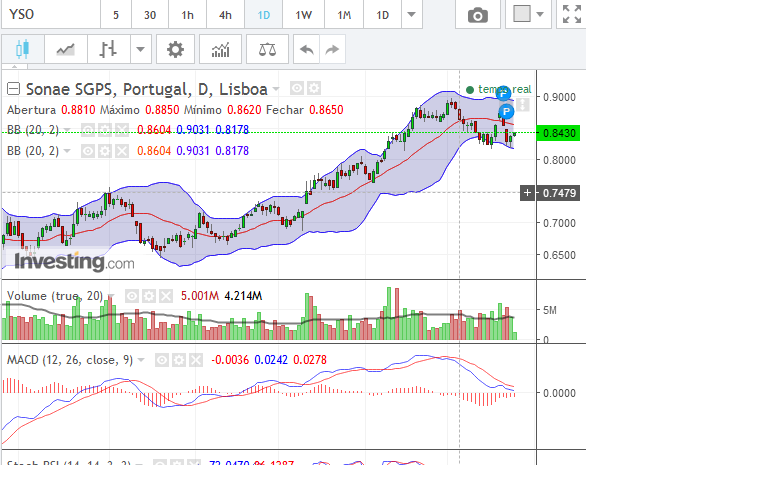Click the MACD -0.0036 value
768x480 pixels.
click(x=230, y=360)
